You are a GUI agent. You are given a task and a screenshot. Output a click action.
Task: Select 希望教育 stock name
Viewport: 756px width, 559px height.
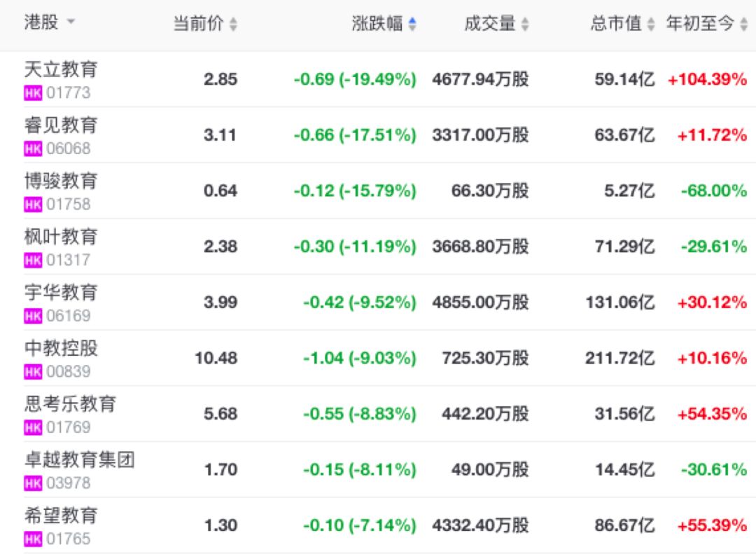[61, 516]
